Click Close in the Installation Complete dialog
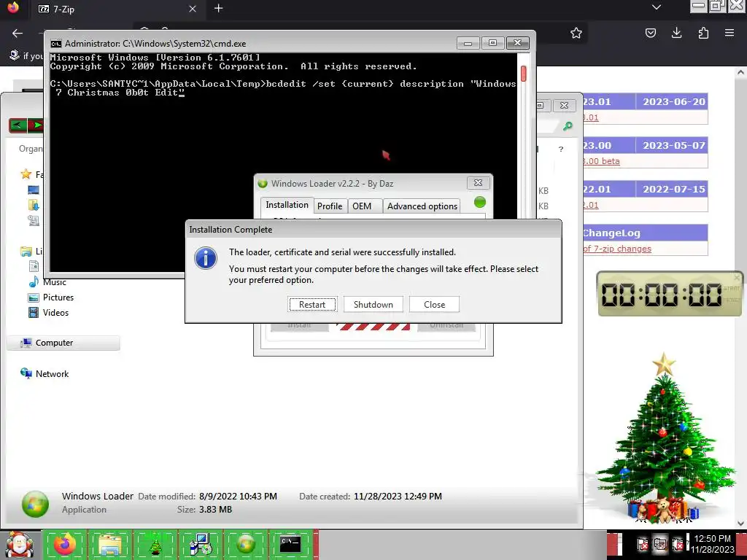Screen dimensions: 747x560 tap(434, 304)
